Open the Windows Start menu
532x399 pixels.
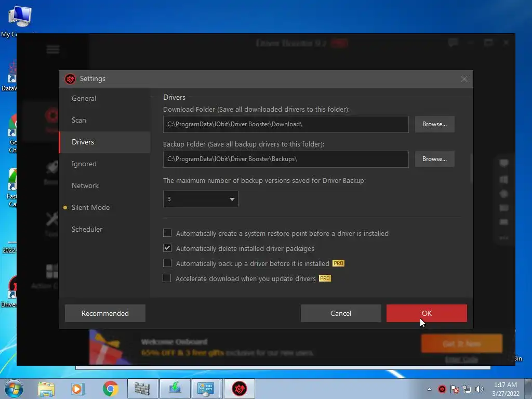point(14,389)
